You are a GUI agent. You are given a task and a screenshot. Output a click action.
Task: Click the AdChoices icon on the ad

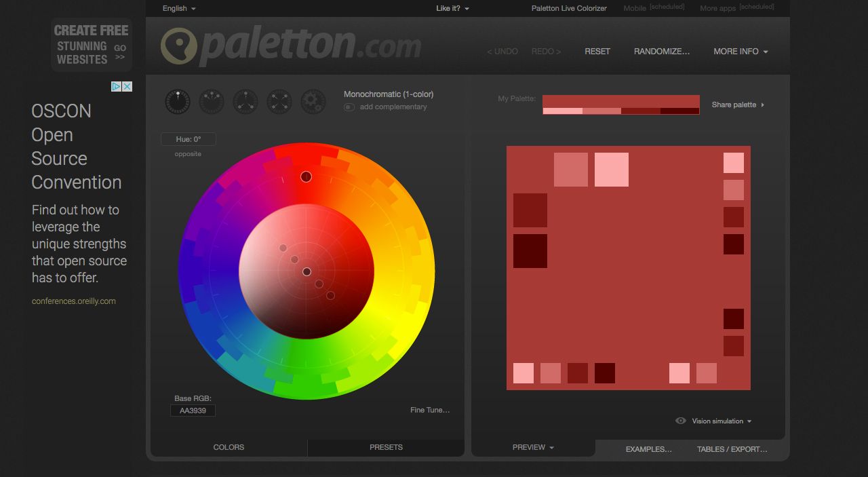tap(116, 86)
